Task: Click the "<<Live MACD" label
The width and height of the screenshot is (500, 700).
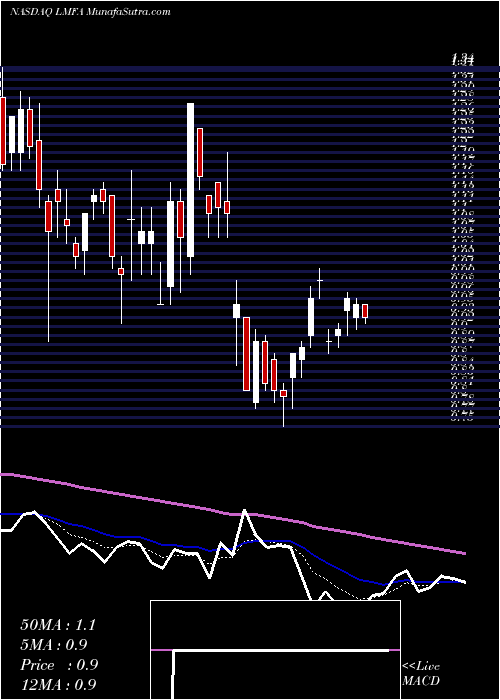Action: pos(421,674)
